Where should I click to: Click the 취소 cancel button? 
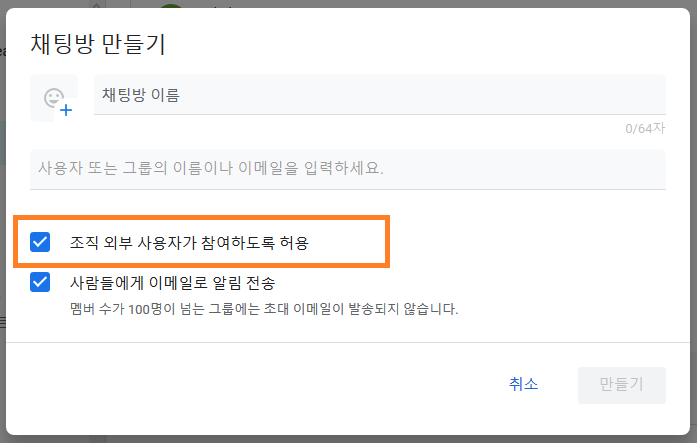523,385
